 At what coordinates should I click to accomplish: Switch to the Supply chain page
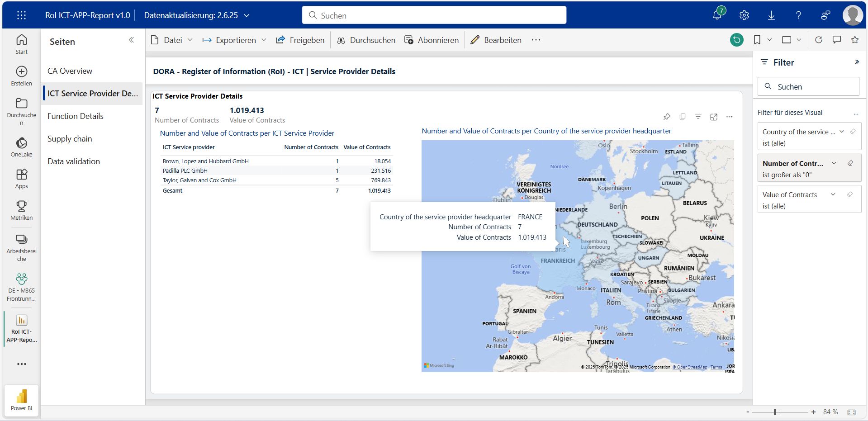(70, 139)
